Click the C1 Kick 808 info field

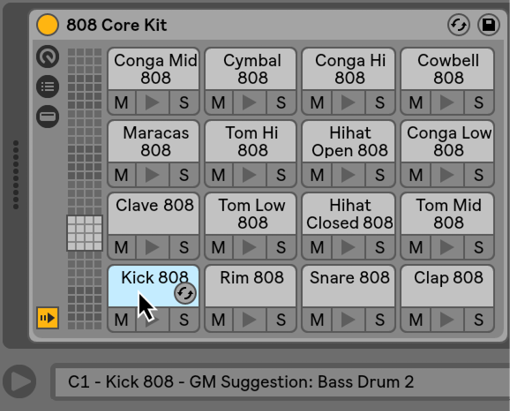(x=282, y=382)
